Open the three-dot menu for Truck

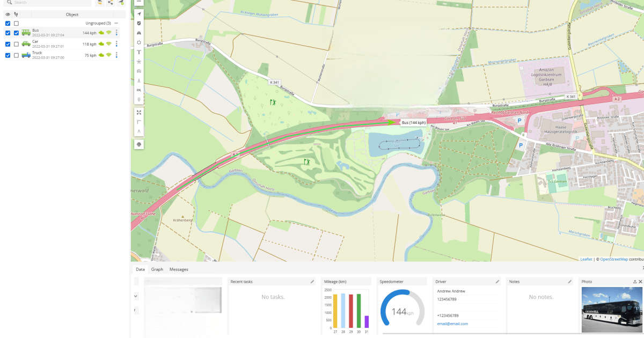pyautogui.click(x=116, y=55)
